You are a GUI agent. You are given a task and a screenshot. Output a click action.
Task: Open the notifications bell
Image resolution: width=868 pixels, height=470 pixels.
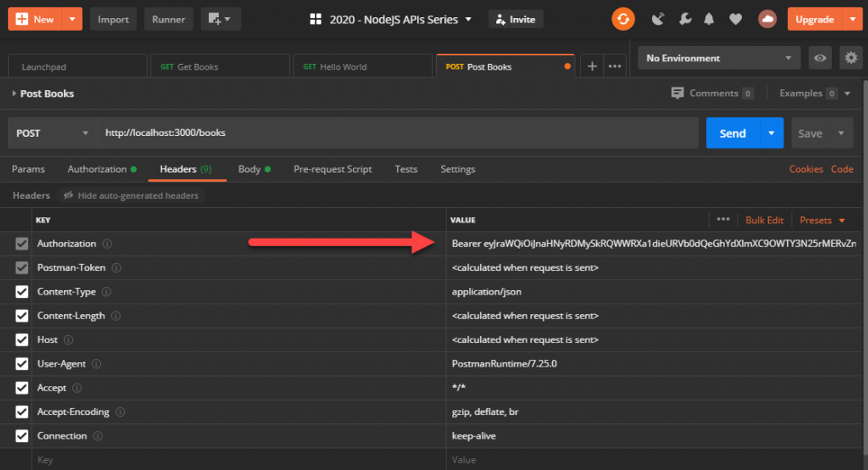(709, 20)
